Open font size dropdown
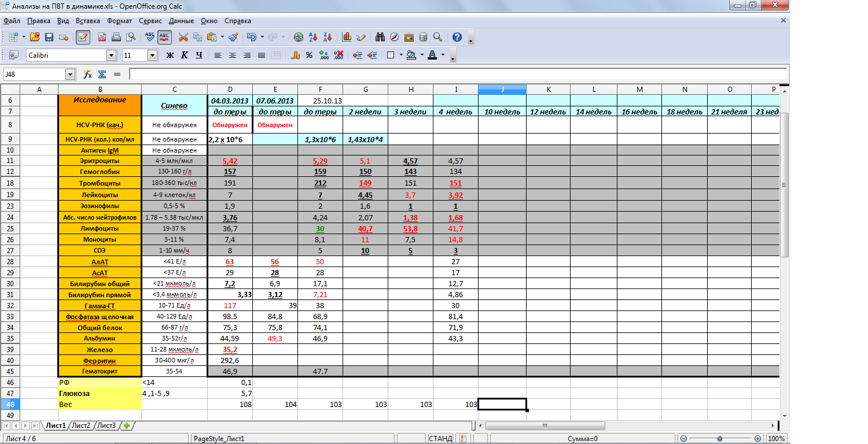 click(153, 55)
